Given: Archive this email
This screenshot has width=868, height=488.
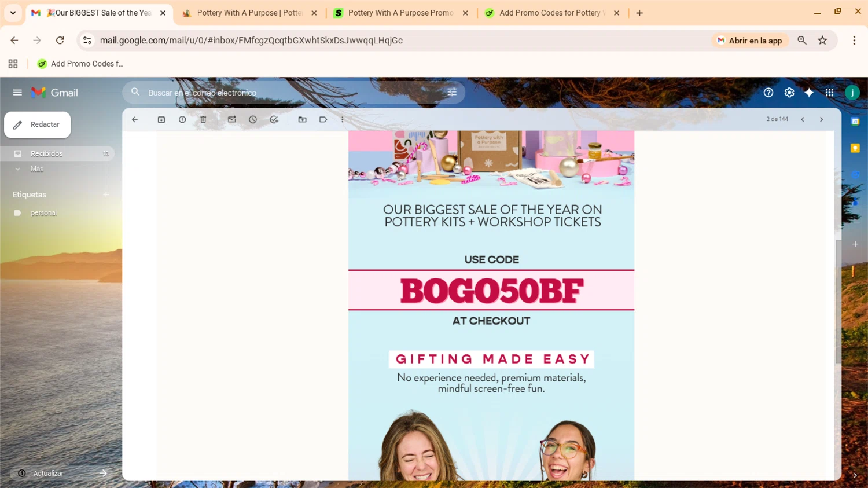Looking at the screenshot, I should tap(161, 119).
